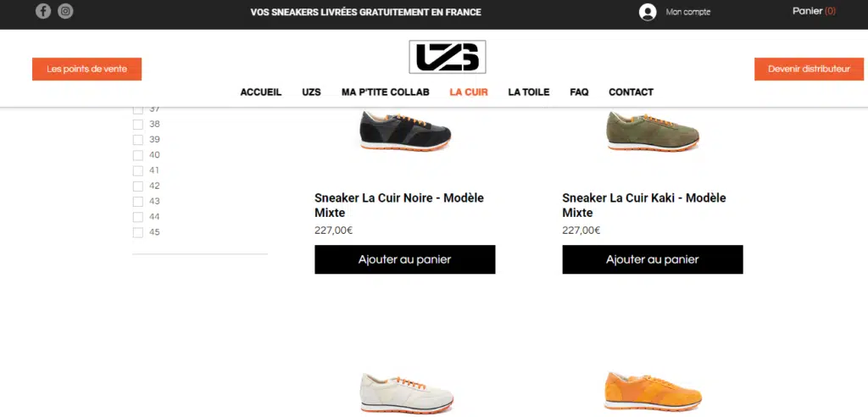Image resolution: width=868 pixels, height=417 pixels.
Task: Check the size 38 checkbox
Action: 138,125
